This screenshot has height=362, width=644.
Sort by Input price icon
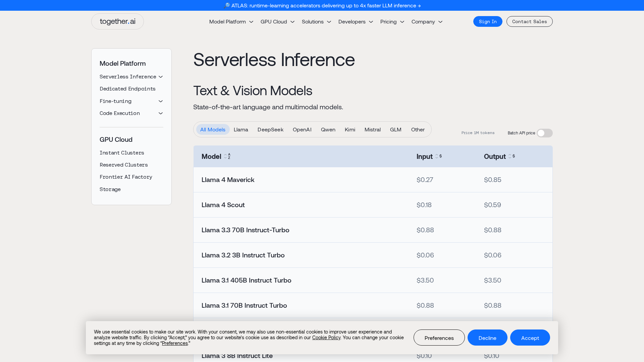point(438,157)
